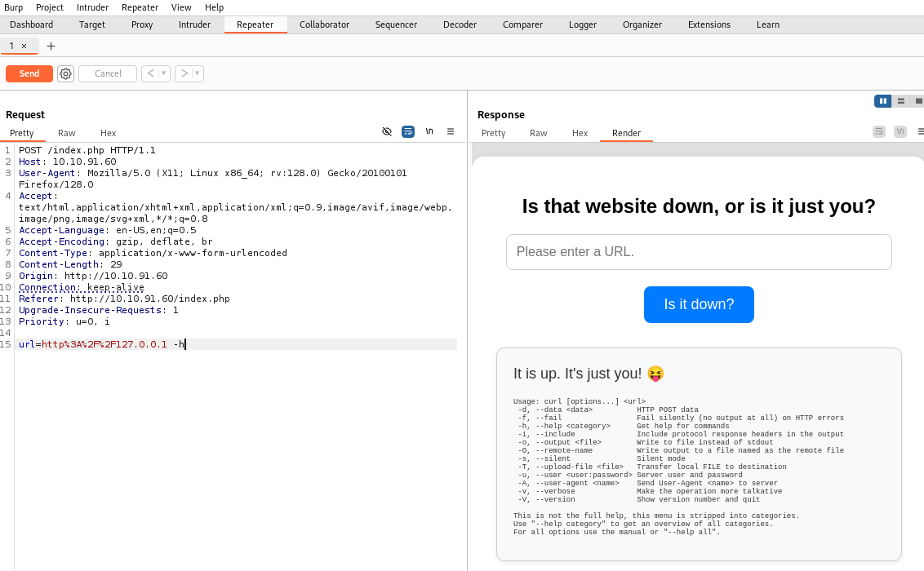The width and height of the screenshot is (924, 571).
Task: Open the Project menu
Action: [x=50, y=7]
